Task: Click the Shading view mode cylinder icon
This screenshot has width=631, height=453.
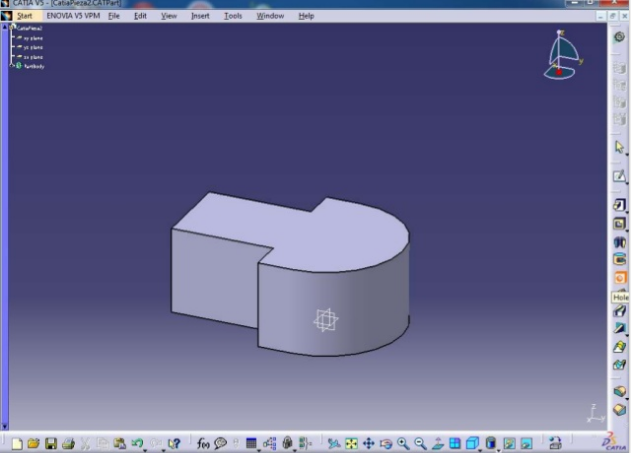Action: click(490, 443)
